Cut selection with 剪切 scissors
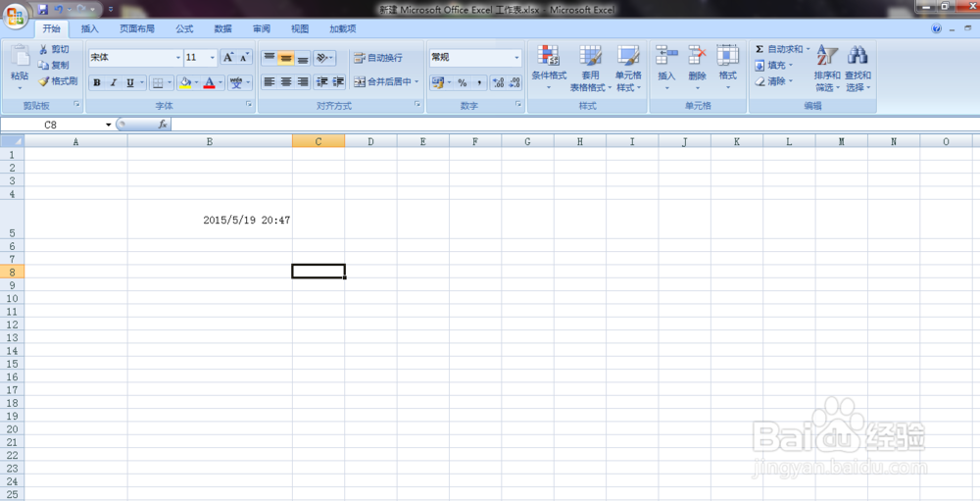 click(x=54, y=49)
